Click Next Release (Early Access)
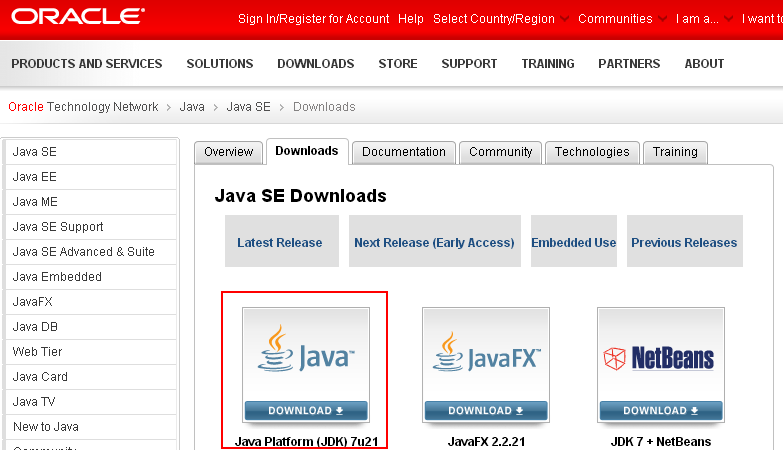Screen dimensions: 783x450 pos(434,243)
